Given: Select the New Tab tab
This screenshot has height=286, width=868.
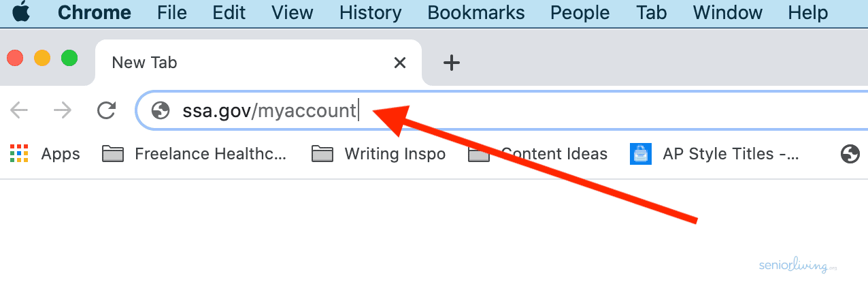Looking at the screenshot, I should [245, 63].
